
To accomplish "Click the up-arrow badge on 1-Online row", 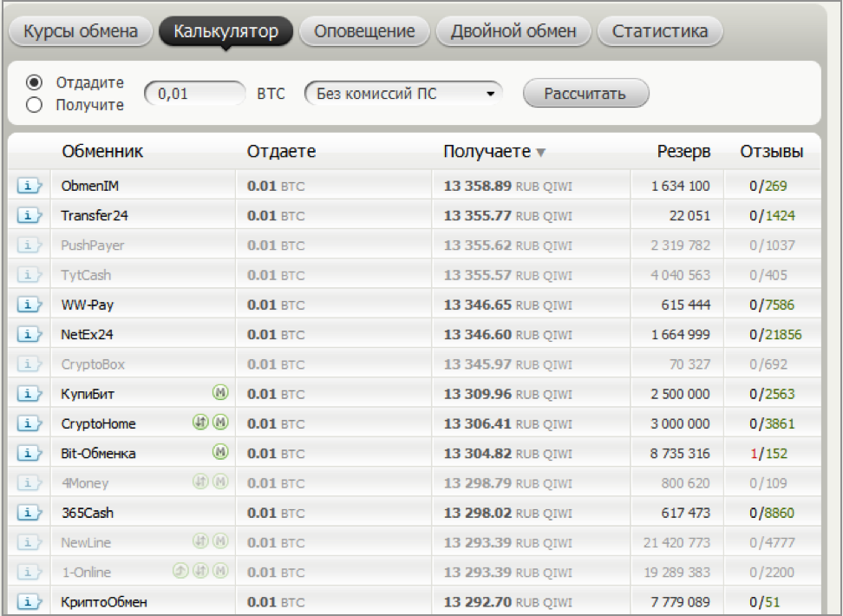I will pos(180,571).
